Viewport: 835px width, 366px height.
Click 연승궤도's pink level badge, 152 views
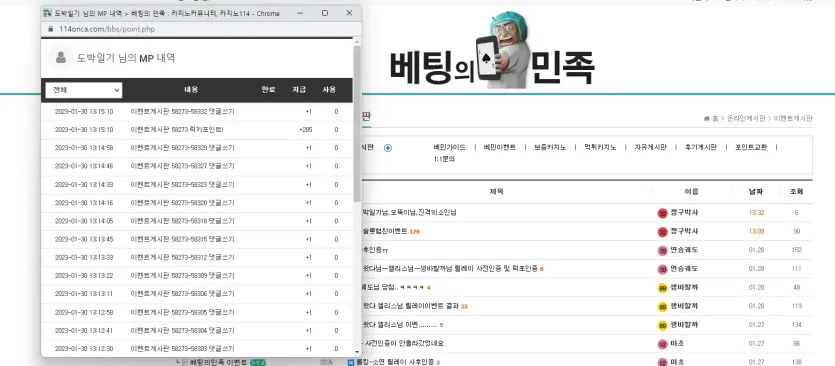pyautogui.click(x=662, y=250)
